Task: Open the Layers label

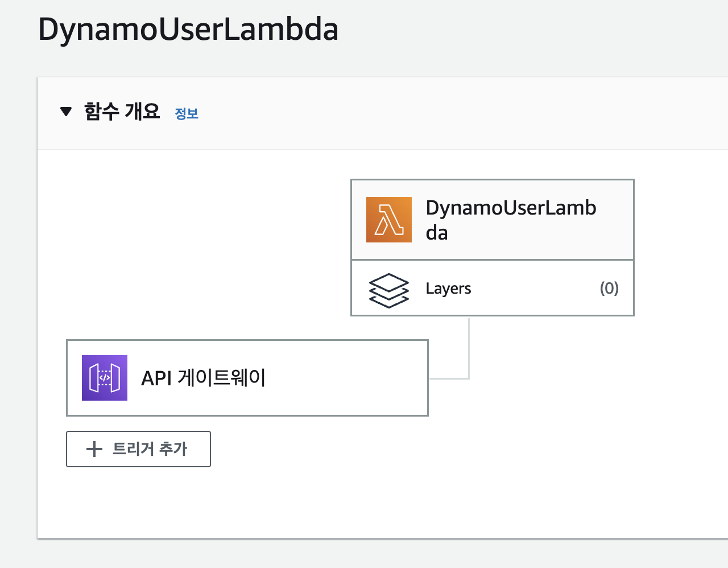Action: (448, 289)
